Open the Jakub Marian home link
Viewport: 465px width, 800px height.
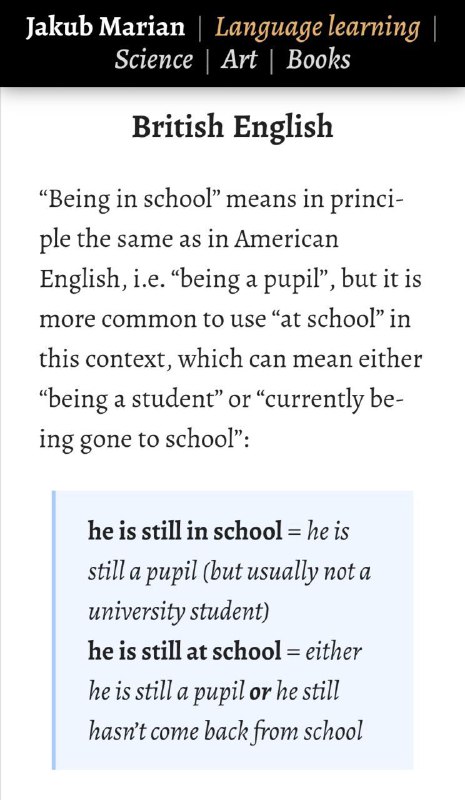tap(105, 27)
